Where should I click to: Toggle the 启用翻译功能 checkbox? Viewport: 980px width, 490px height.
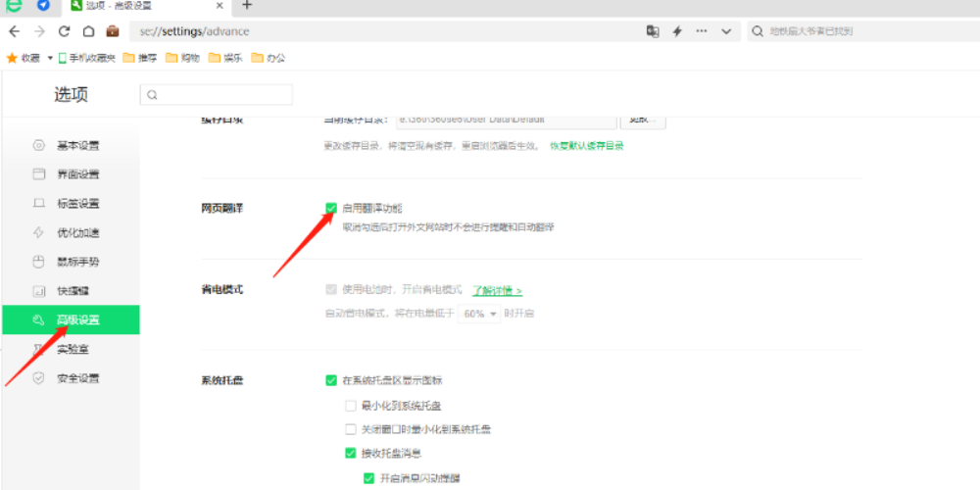pyautogui.click(x=331, y=208)
